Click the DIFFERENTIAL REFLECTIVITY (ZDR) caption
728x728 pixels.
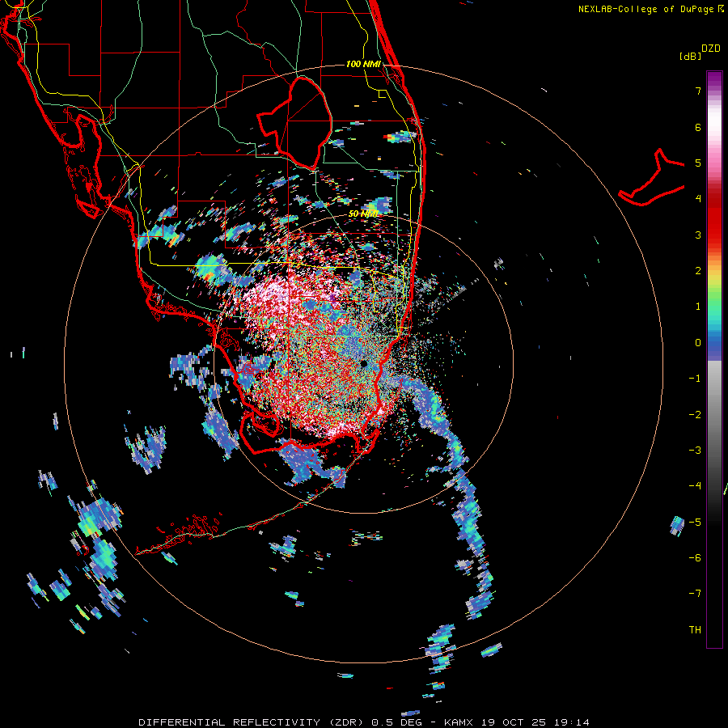coord(252,722)
